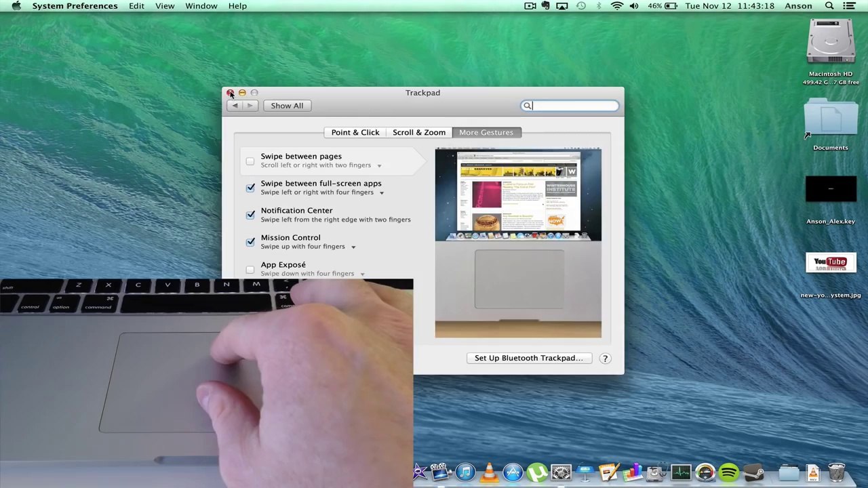Click the Show All button
Viewport: 868px width, 488px height.
coord(287,106)
